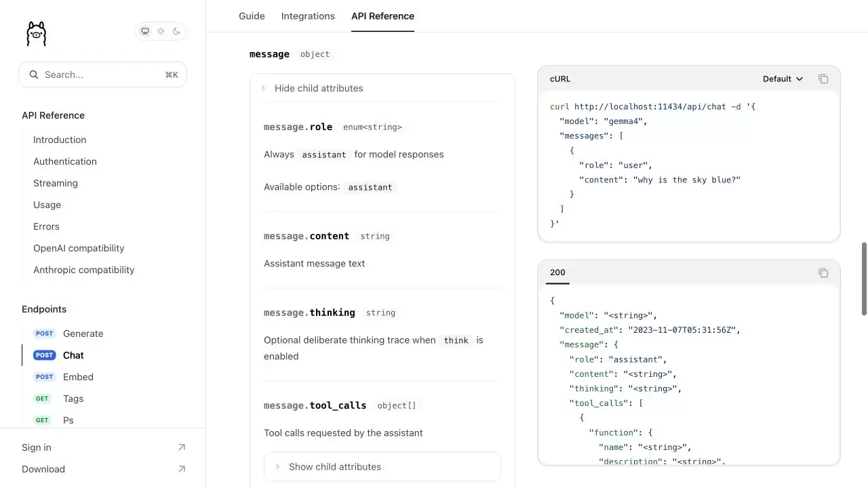Copy the 200 response example
This screenshot has width=868, height=488.
coord(823,272)
